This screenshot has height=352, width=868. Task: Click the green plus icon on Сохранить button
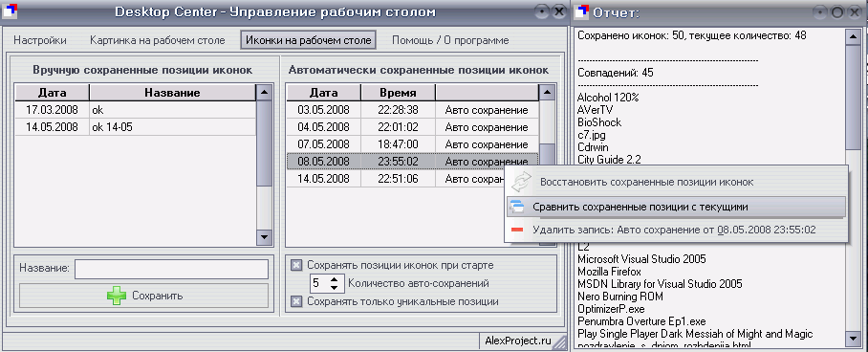[x=117, y=296]
